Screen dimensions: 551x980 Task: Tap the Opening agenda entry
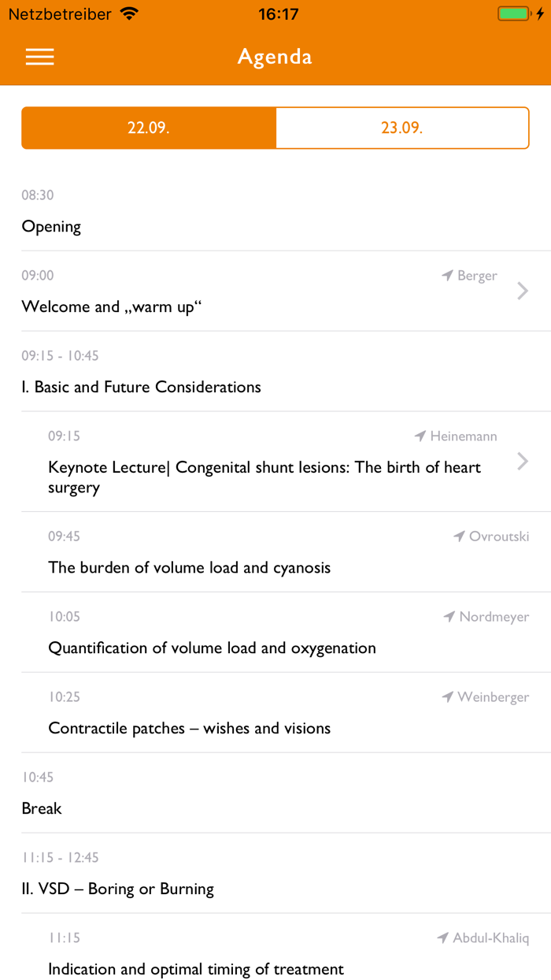51,227
